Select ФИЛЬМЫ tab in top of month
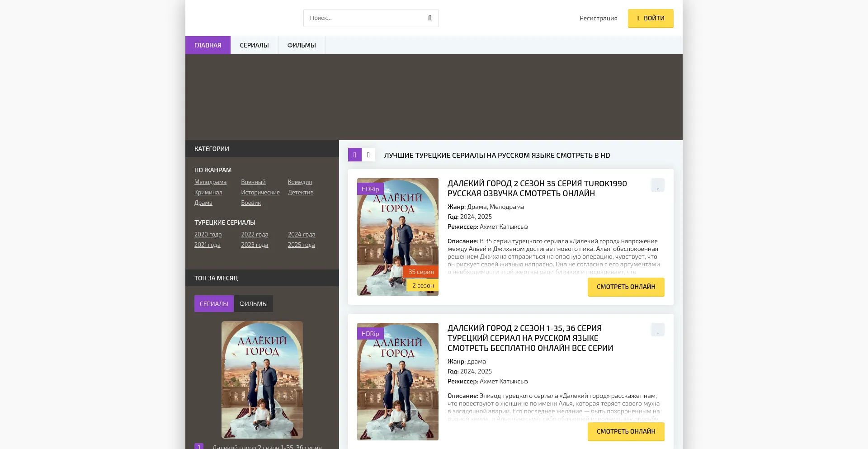This screenshot has width=868, height=449. tap(253, 304)
